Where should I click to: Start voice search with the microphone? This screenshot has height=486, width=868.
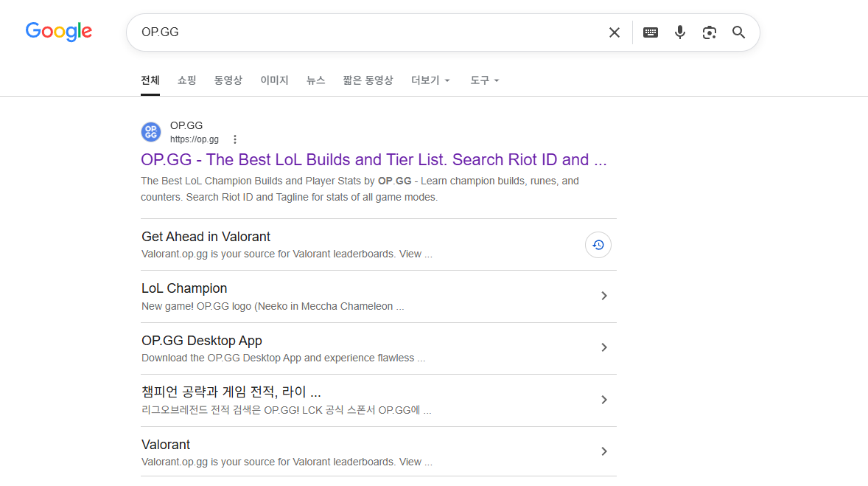pos(680,32)
